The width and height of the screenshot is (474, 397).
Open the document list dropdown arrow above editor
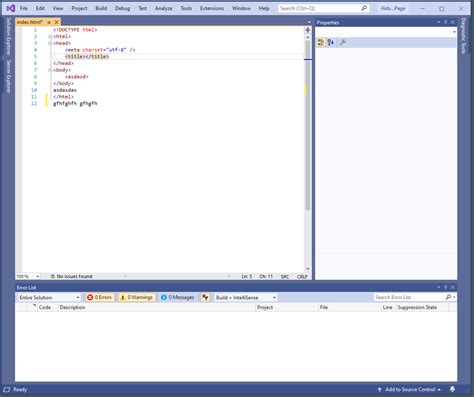309,22
